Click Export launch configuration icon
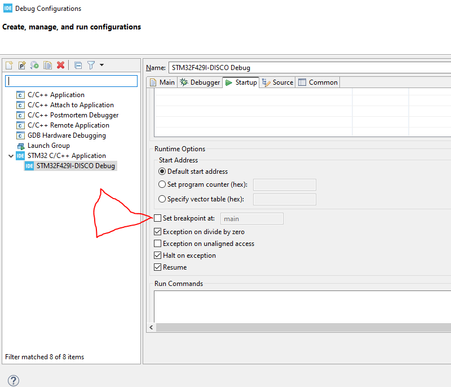 pyautogui.click(x=34, y=65)
